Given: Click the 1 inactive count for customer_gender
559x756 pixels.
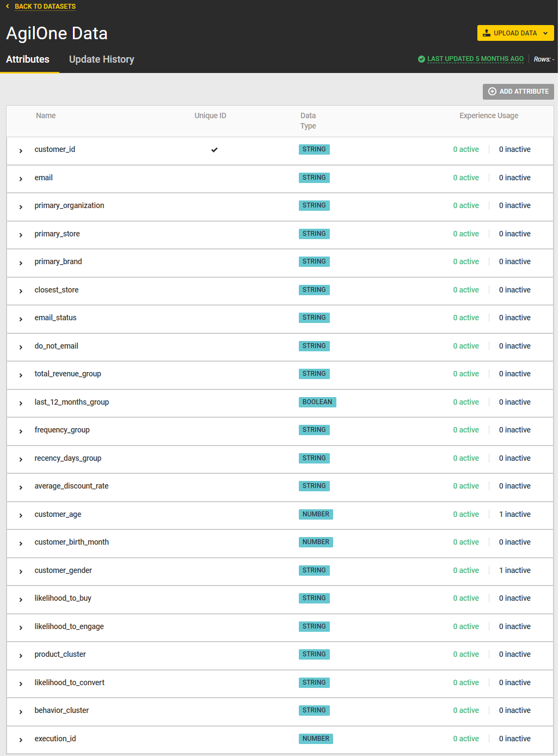Looking at the screenshot, I should click(x=514, y=570).
